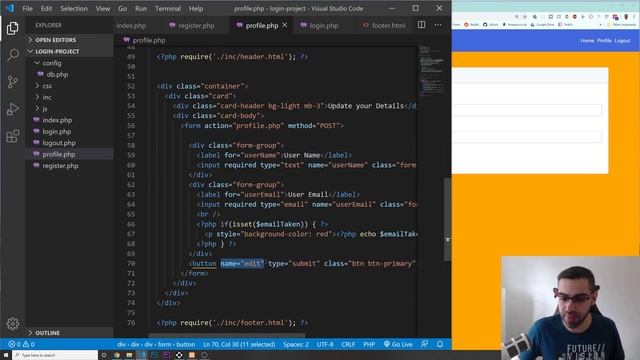Viewport: 640px width, 360px height.
Task: Open the View menu
Action: tap(102, 8)
